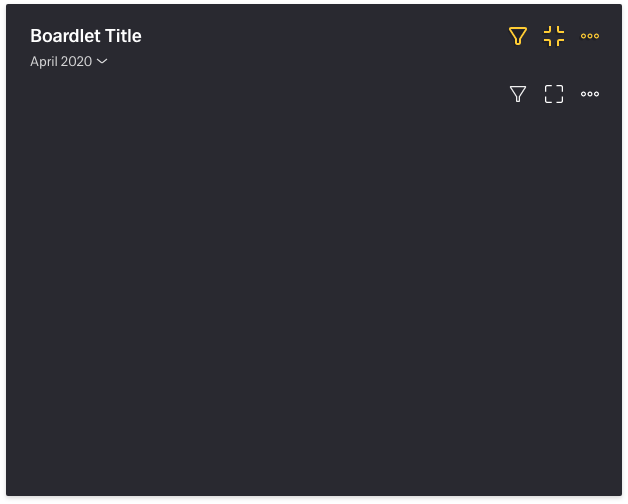This screenshot has width=628, height=504.
Task: Maximize the boardlet using dashed-square icon
Action: tap(554, 94)
